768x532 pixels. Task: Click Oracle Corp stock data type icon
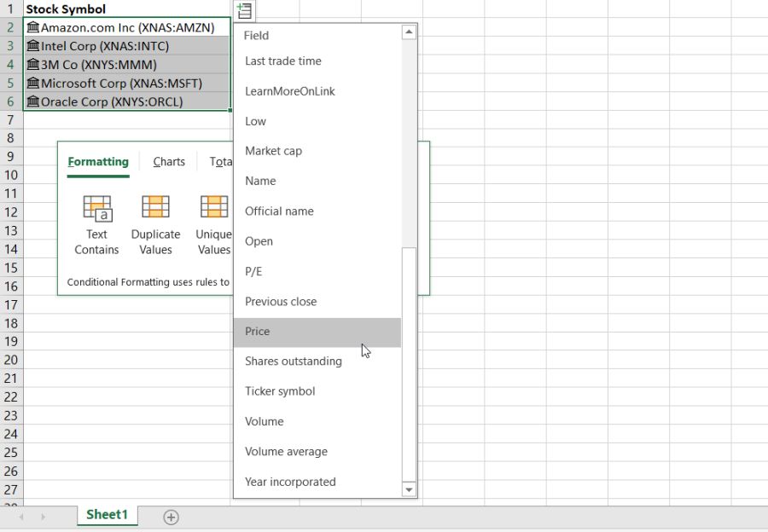point(33,101)
